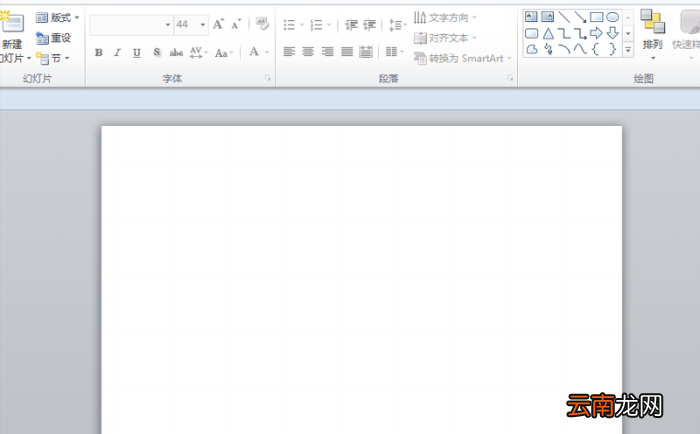
Task: Click the shapes gallery up arrow
Action: tap(628, 17)
